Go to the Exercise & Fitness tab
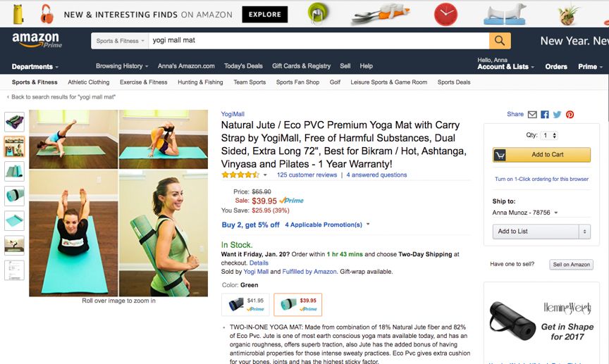This screenshot has height=364, width=609. tap(143, 82)
